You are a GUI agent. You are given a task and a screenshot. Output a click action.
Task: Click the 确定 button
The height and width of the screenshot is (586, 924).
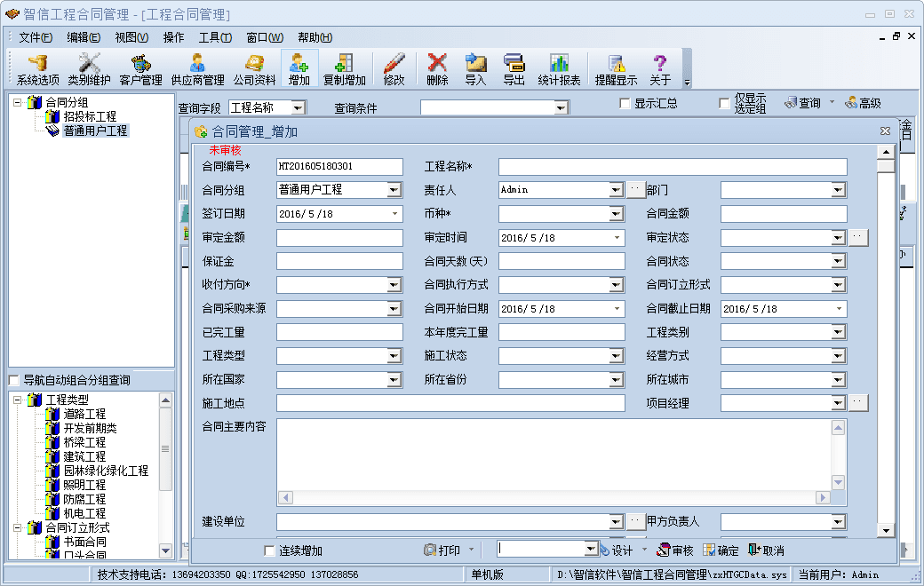(x=721, y=550)
